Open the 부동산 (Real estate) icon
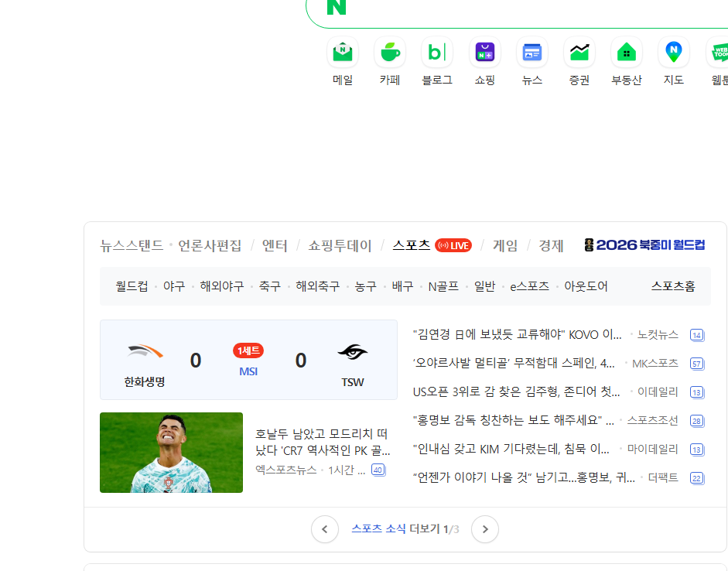Image resolution: width=728 pixels, height=571 pixels. [x=627, y=53]
